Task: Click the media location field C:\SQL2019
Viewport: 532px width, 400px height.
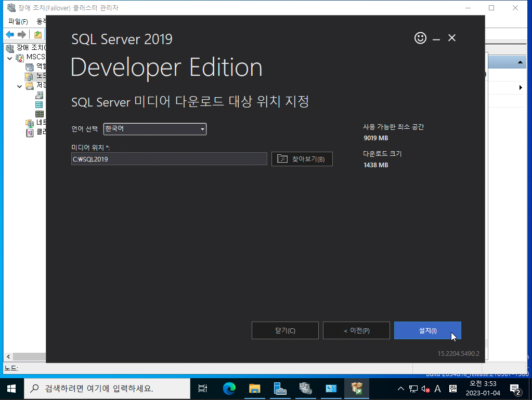Action: tap(169, 159)
